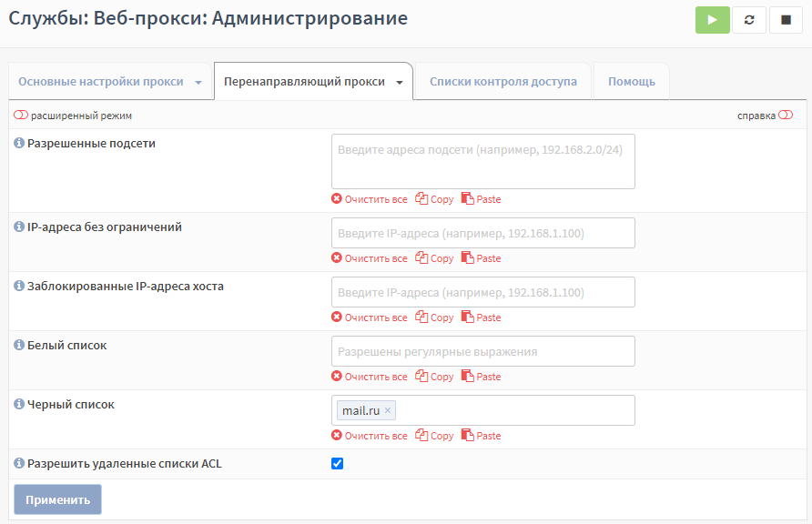This screenshot has height=524, width=812.
Task: Uncheck Разрешить удаленные списки ACL checkbox
Action: (x=337, y=463)
